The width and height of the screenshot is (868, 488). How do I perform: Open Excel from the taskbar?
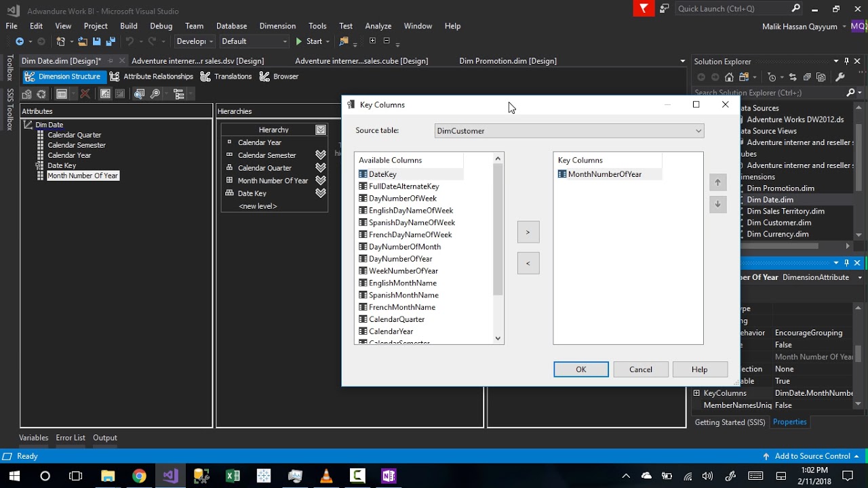(233, 476)
